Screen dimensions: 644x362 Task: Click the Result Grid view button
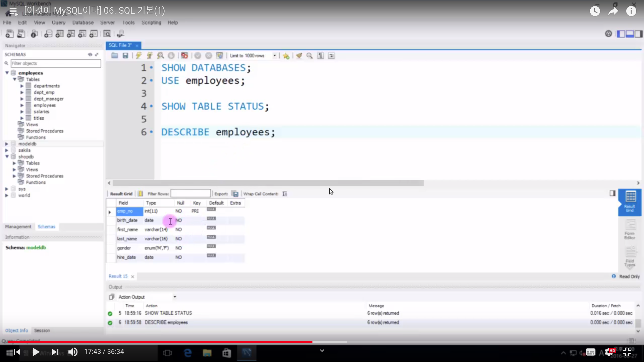630,202
